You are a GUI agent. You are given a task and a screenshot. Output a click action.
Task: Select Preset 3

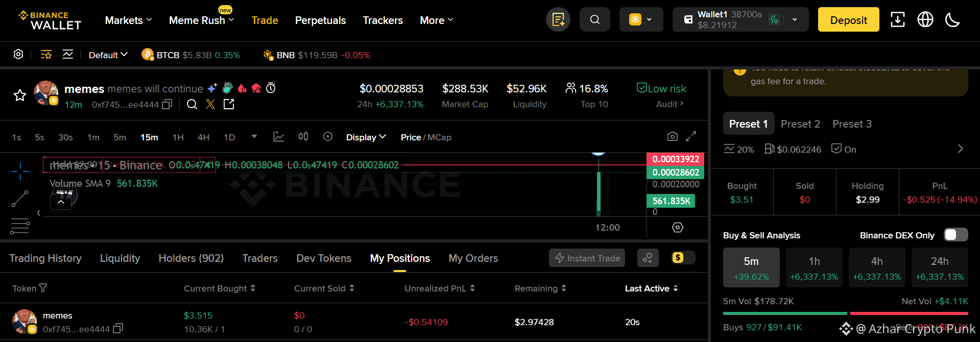(x=852, y=124)
